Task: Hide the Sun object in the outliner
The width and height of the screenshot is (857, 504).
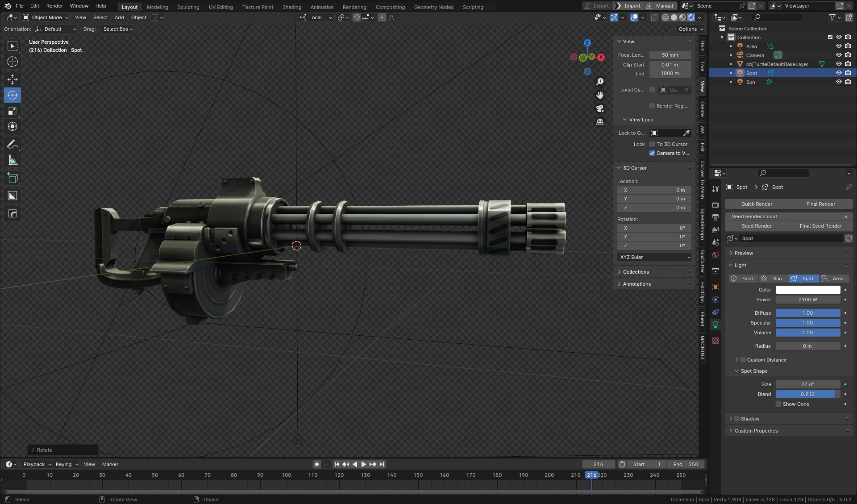Action: pos(838,82)
